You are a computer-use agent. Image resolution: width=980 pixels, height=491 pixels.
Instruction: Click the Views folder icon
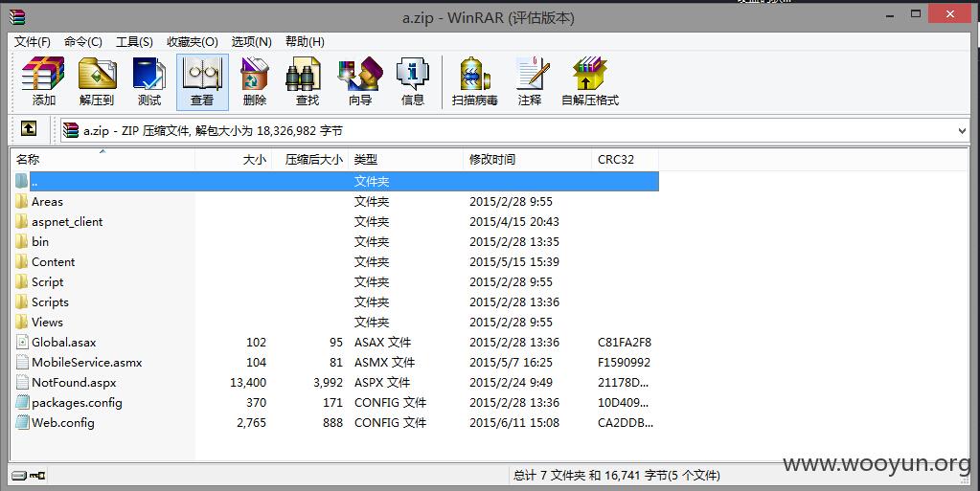pyautogui.click(x=22, y=322)
